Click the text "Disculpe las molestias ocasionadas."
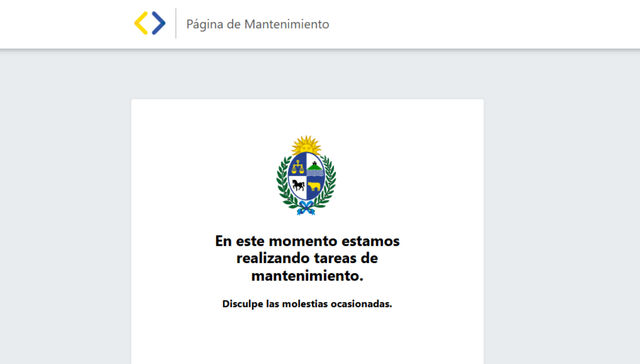640x364 pixels. point(307,304)
